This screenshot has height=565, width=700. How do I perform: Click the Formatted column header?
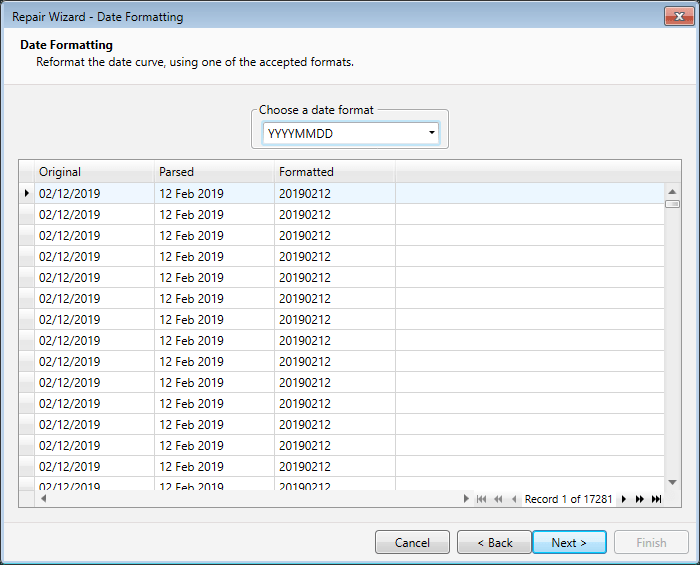tap(335, 172)
